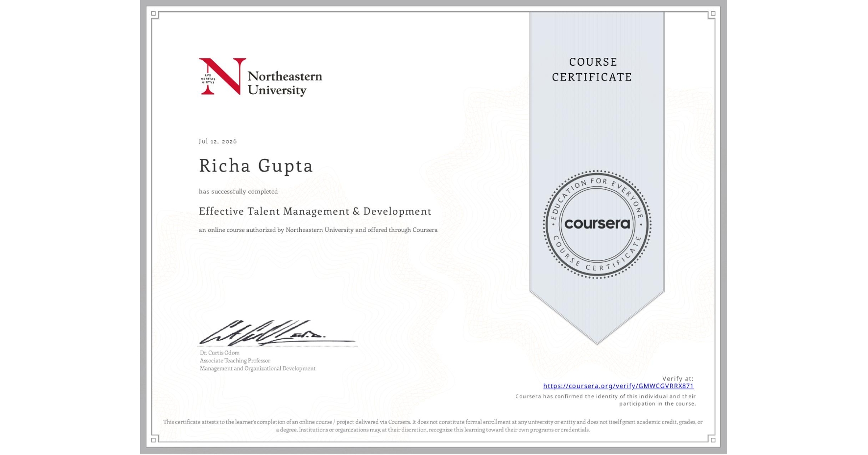This screenshot has height=455, width=868.
Task: Click the 'Verify at:' label
Action: pyautogui.click(x=678, y=379)
